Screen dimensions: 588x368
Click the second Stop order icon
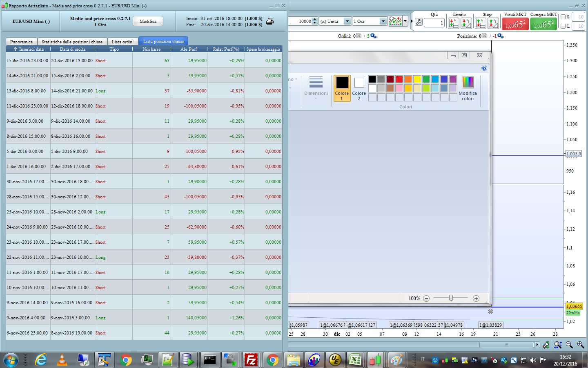(x=493, y=23)
